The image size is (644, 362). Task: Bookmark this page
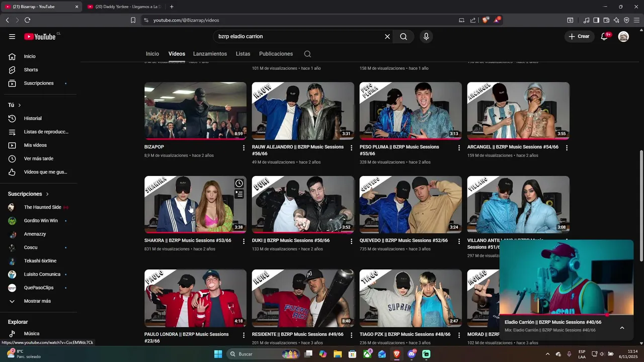pyautogui.click(x=133, y=20)
